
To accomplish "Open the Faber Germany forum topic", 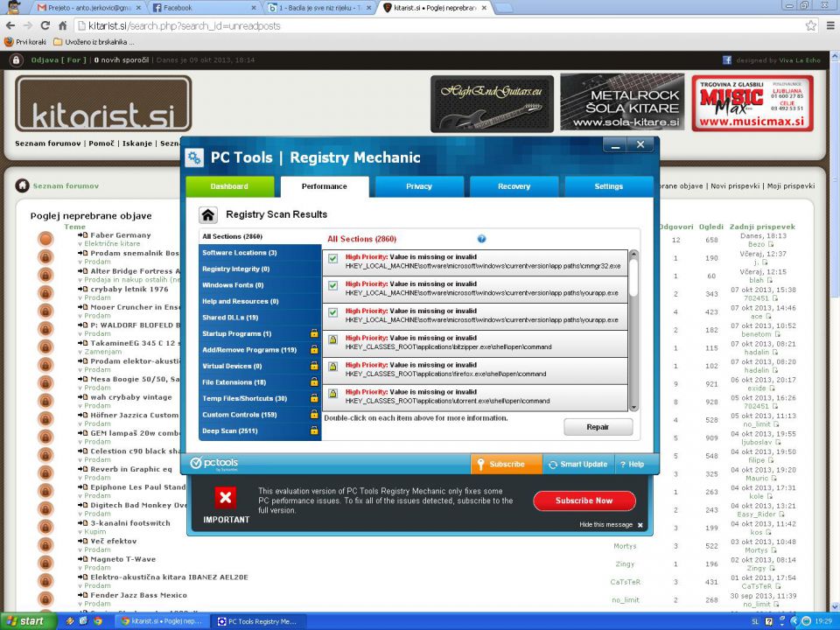I will click(121, 234).
